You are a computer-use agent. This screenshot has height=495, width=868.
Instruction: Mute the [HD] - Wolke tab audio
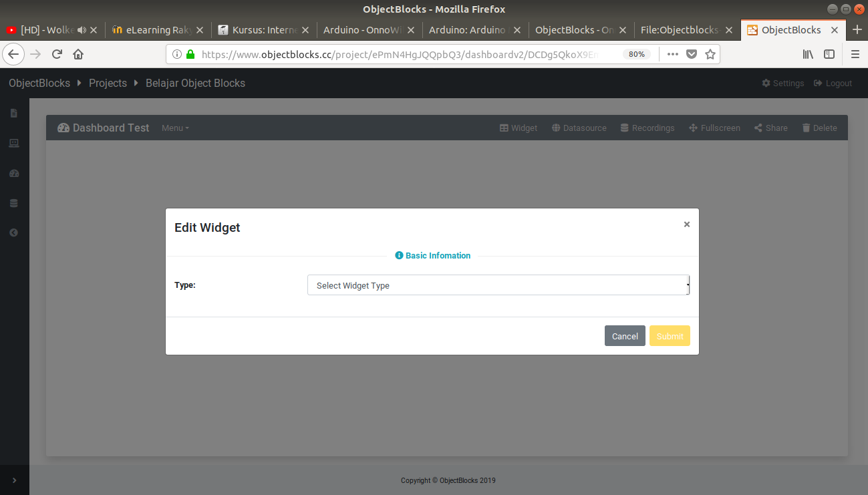pyautogui.click(x=82, y=30)
